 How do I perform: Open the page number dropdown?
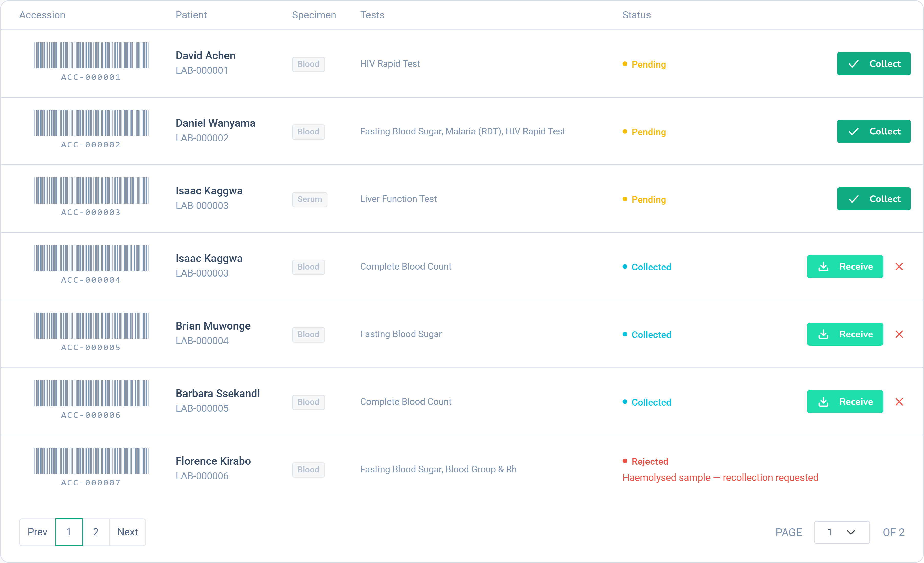[x=841, y=532]
